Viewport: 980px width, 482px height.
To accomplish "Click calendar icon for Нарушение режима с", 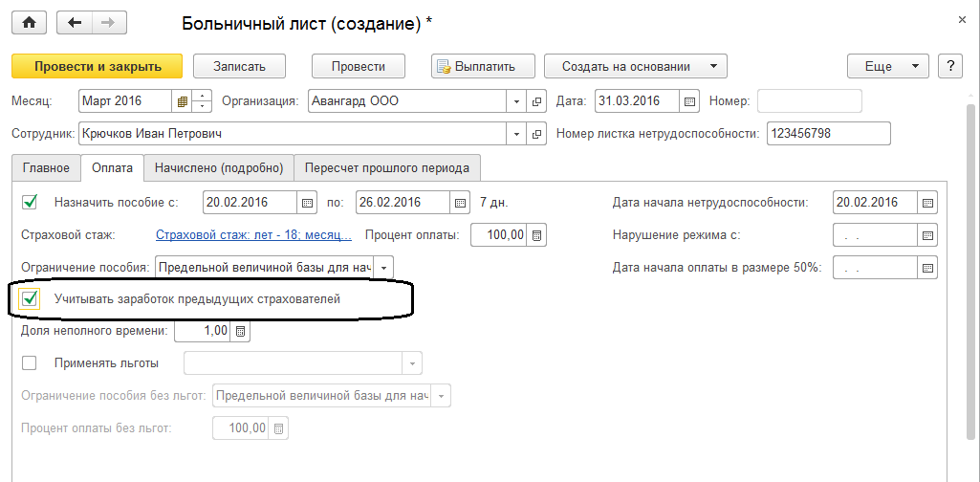I will click(x=927, y=234).
